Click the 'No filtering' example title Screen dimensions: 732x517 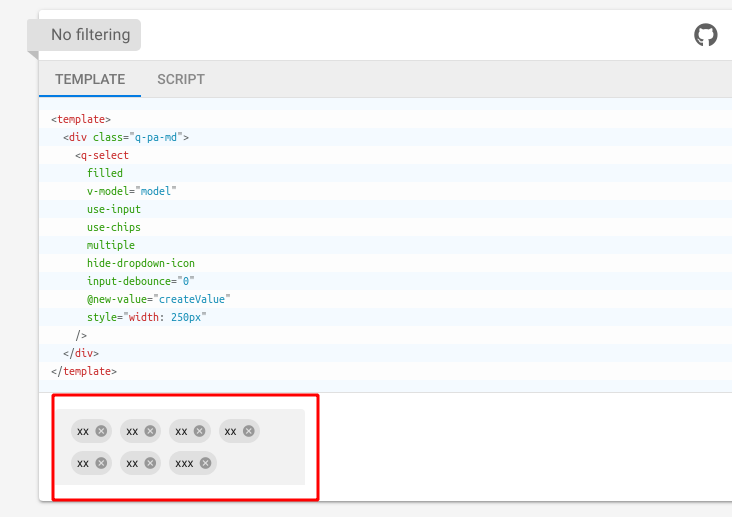91,35
